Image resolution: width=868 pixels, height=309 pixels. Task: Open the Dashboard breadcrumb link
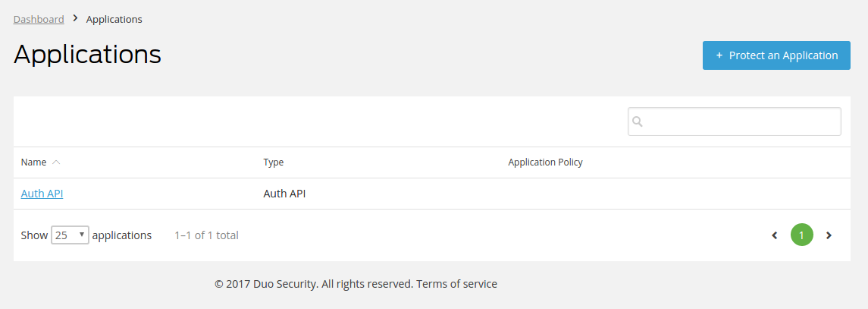click(x=39, y=20)
